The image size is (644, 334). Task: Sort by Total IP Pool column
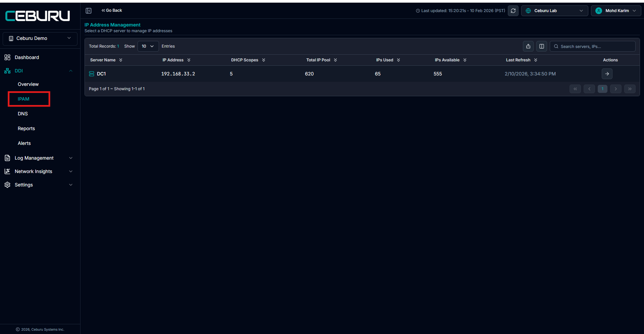pos(321,60)
